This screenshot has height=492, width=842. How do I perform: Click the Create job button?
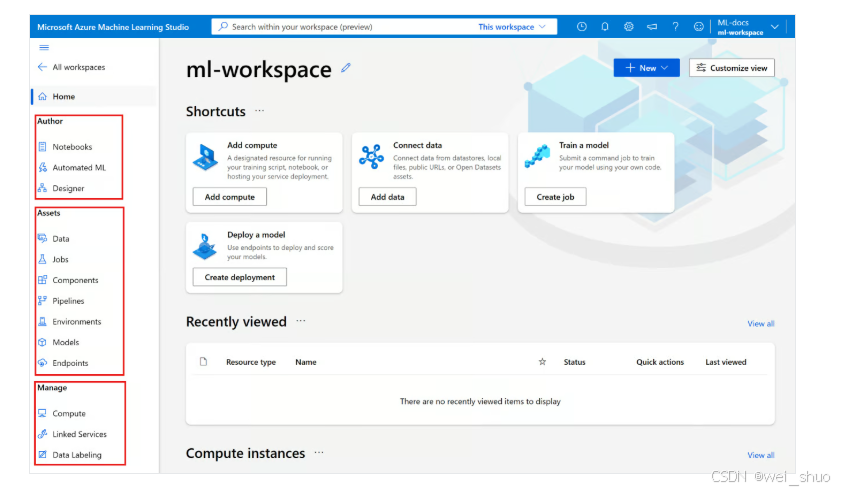(x=555, y=197)
